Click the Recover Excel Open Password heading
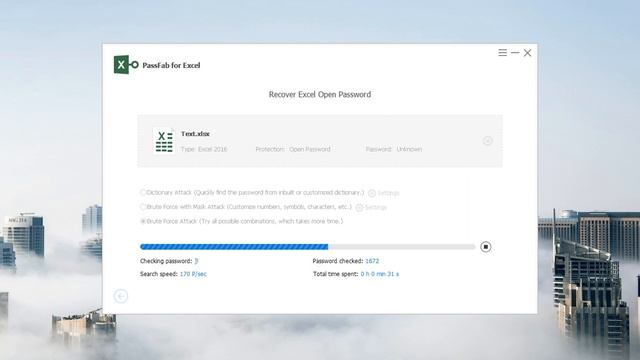 tap(320, 95)
